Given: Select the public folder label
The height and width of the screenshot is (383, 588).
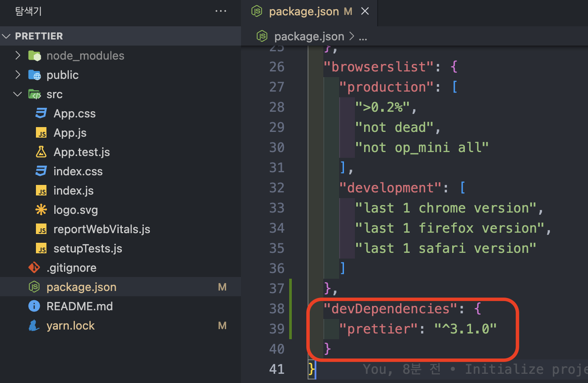Looking at the screenshot, I should pos(63,75).
